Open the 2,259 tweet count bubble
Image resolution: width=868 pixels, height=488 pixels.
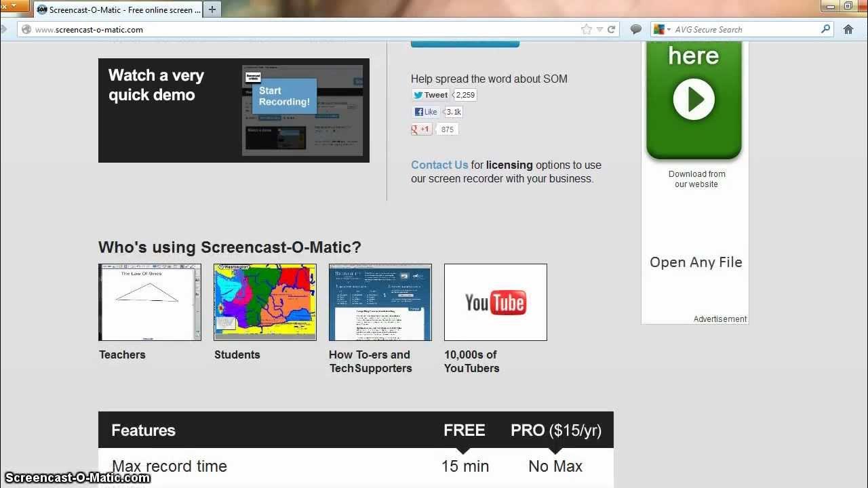tap(465, 95)
